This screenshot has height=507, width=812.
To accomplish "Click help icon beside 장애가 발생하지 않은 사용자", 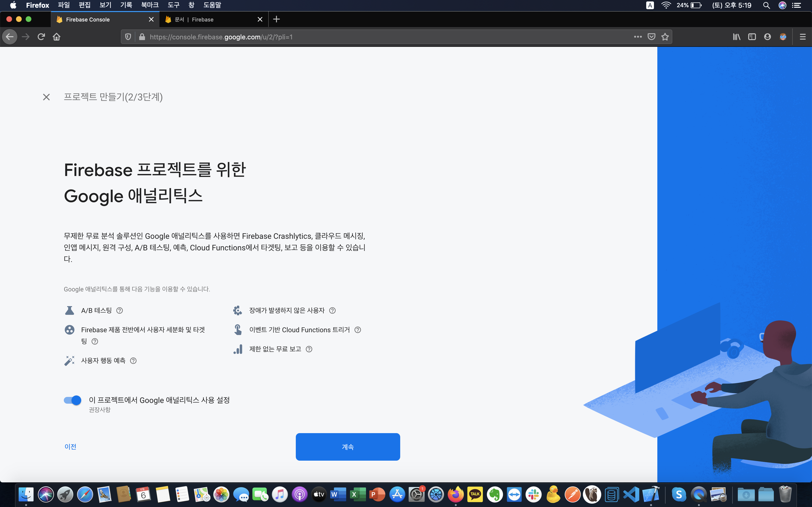I will [332, 310].
